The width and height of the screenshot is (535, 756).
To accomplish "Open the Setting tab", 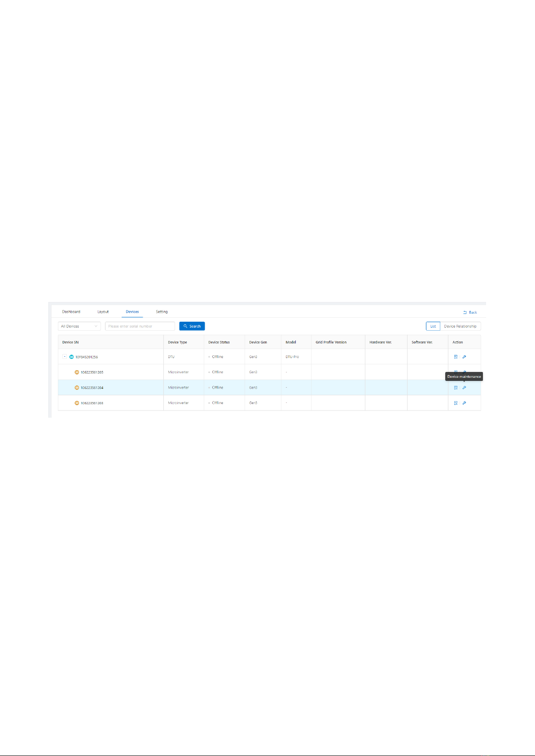I will (x=162, y=312).
